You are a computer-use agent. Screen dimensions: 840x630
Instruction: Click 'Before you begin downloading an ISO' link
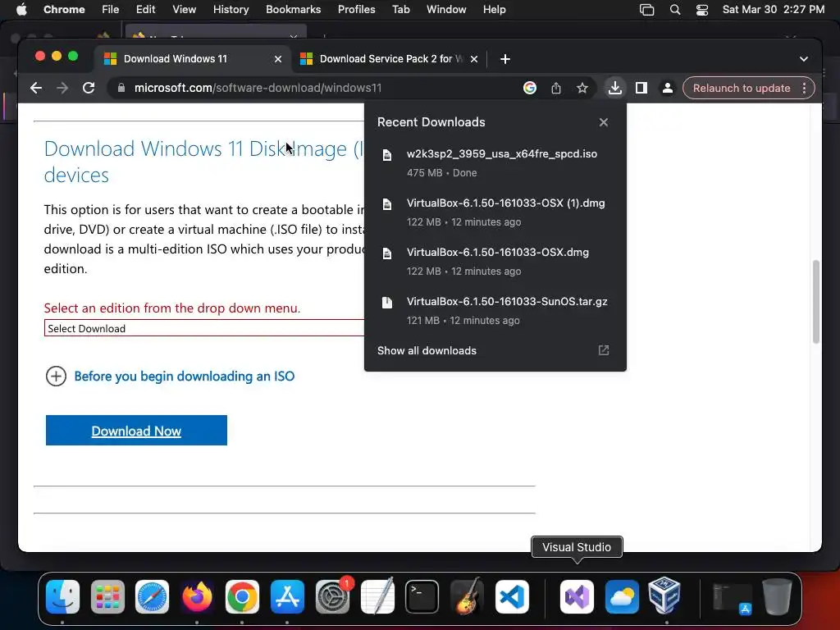point(185,376)
